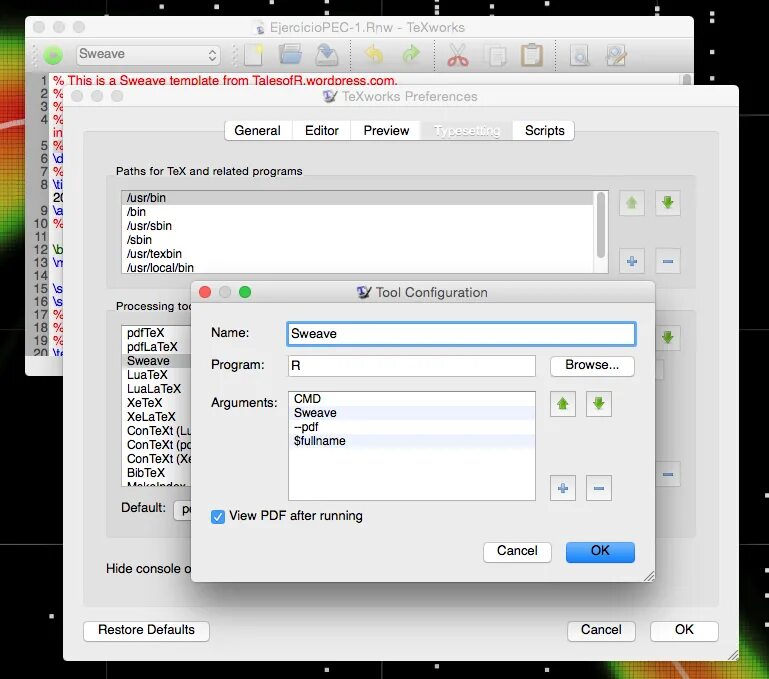The width and height of the screenshot is (769, 679).
Task: Select pdfLaTeX in processing tools list
Action: point(156,347)
